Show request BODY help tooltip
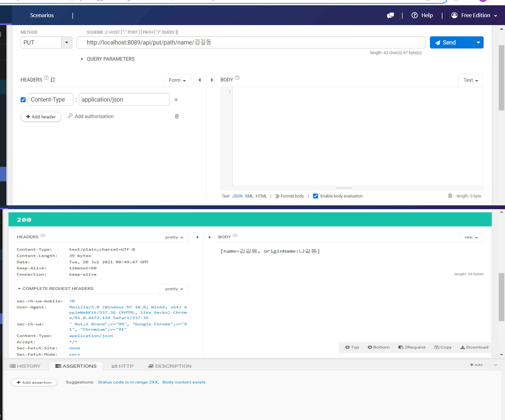Screen dimensions: 505x420 [x=237, y=78]
